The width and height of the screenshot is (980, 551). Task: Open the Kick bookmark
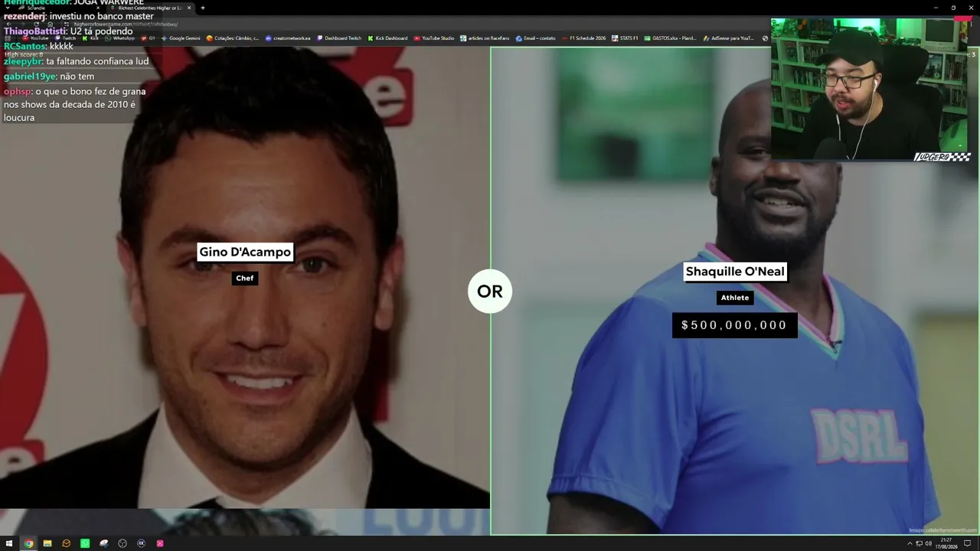tap(91, 38)
